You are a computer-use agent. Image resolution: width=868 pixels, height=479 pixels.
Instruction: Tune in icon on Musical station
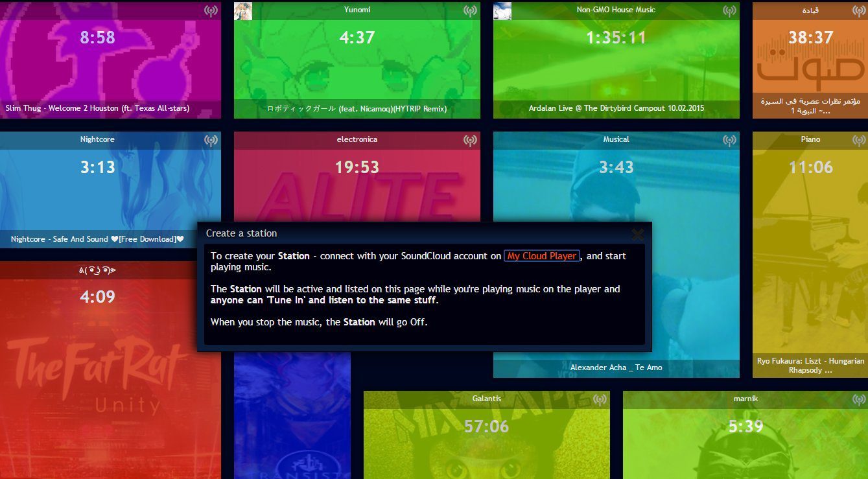coord(729,140)
